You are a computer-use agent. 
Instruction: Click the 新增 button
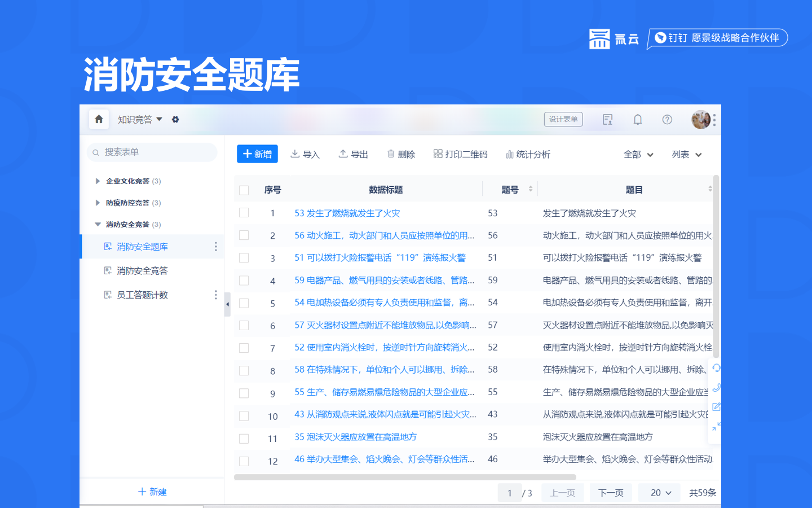pyautogui.click(x=257, y=154)
